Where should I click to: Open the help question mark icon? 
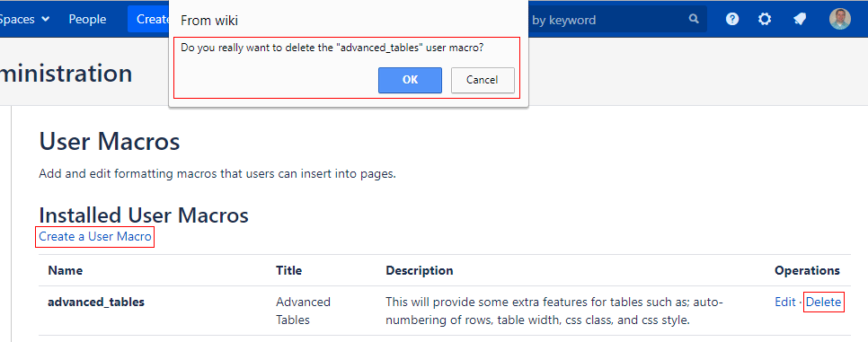coord(732,20)
